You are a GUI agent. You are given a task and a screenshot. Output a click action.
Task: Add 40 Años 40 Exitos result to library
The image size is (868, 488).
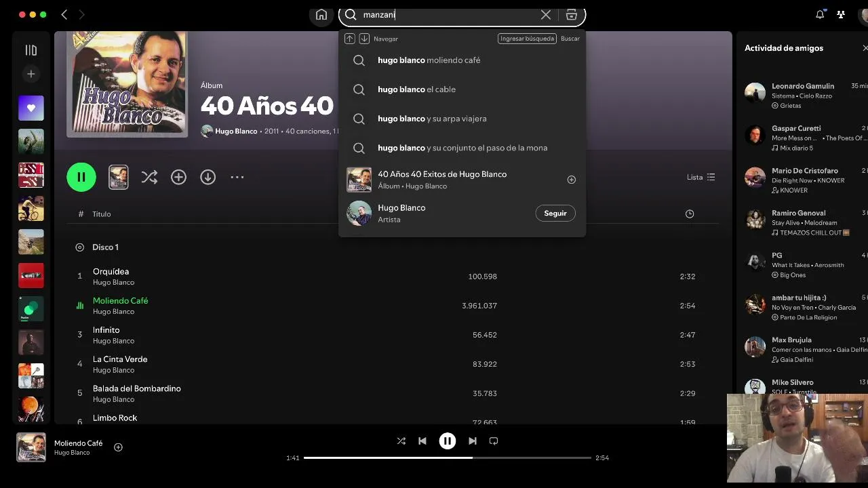[x=571, y=180]
